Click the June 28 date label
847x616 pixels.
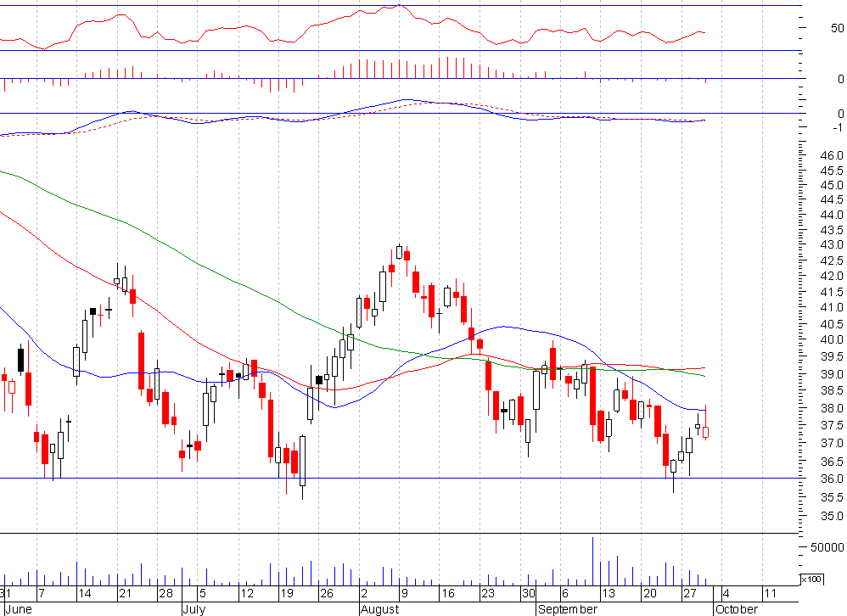click(165, 593)
